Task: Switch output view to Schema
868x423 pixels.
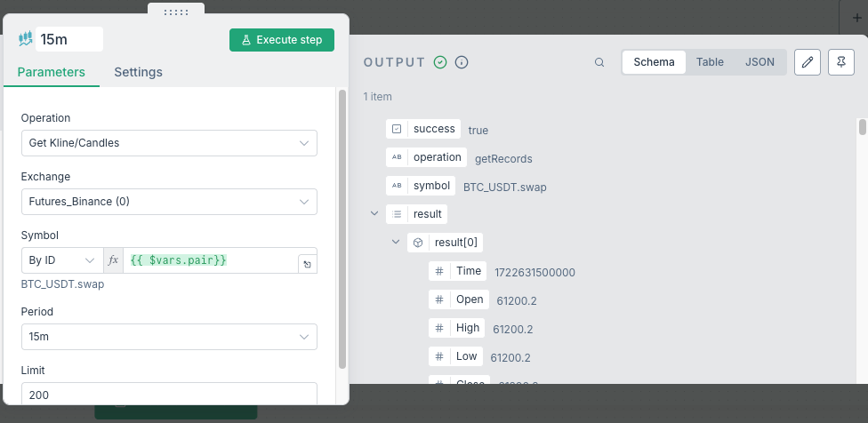Action: [654, 62]
